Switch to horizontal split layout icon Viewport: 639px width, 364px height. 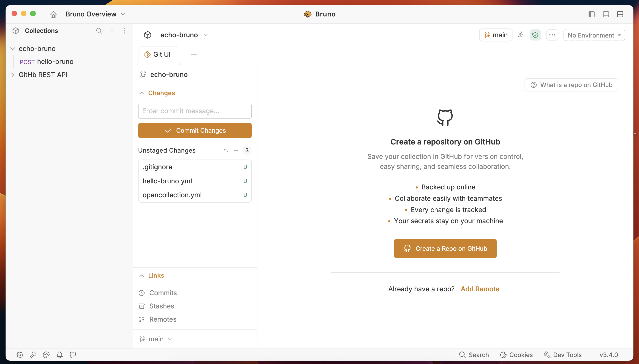click(x=620, y=14)
